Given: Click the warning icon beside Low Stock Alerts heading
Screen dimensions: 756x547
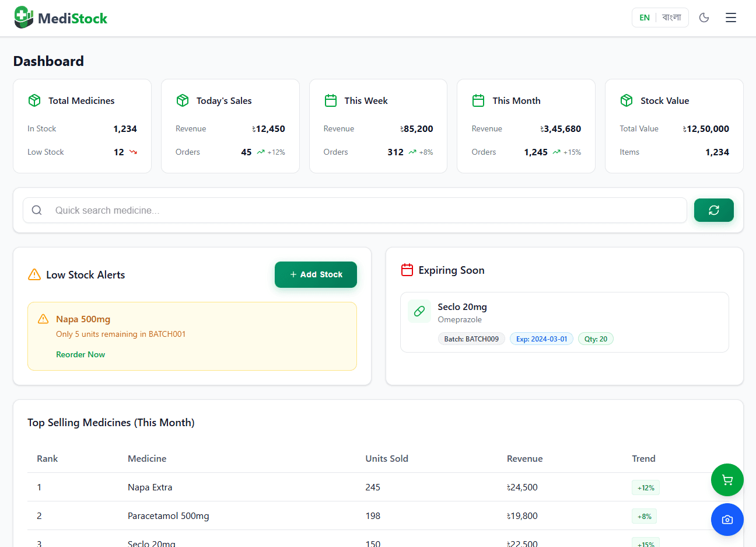Looking at the screenshot, I should (x=34, y=274).
